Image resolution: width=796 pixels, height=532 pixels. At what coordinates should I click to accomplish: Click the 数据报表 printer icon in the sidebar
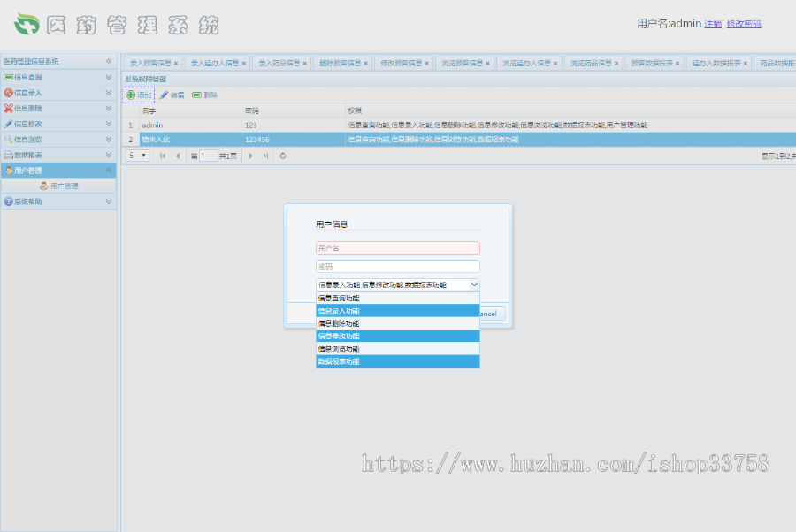coord(10,154)
